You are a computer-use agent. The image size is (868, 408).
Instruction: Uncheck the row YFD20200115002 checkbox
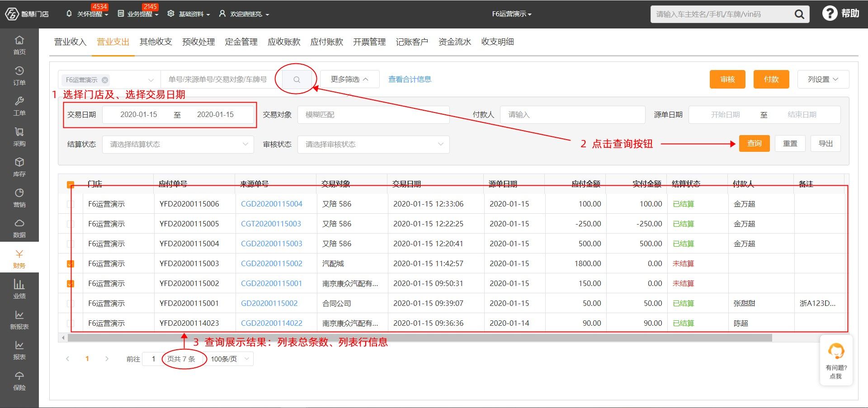pyautogui.click(x=71, y=284)
